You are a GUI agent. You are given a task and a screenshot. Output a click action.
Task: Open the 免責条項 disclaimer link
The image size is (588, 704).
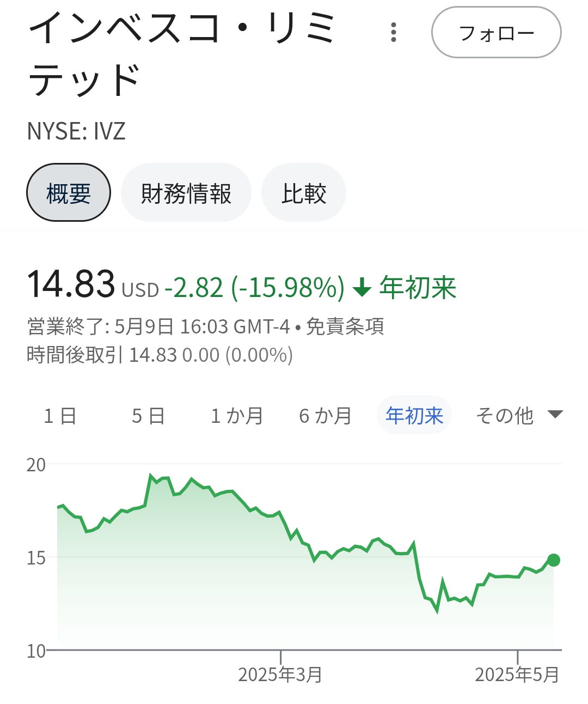[x=345, y=326]
